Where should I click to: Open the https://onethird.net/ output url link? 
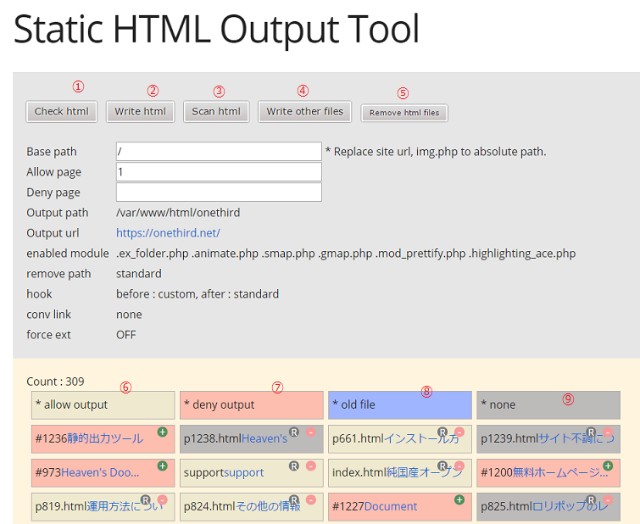click(x=168, y=233)
